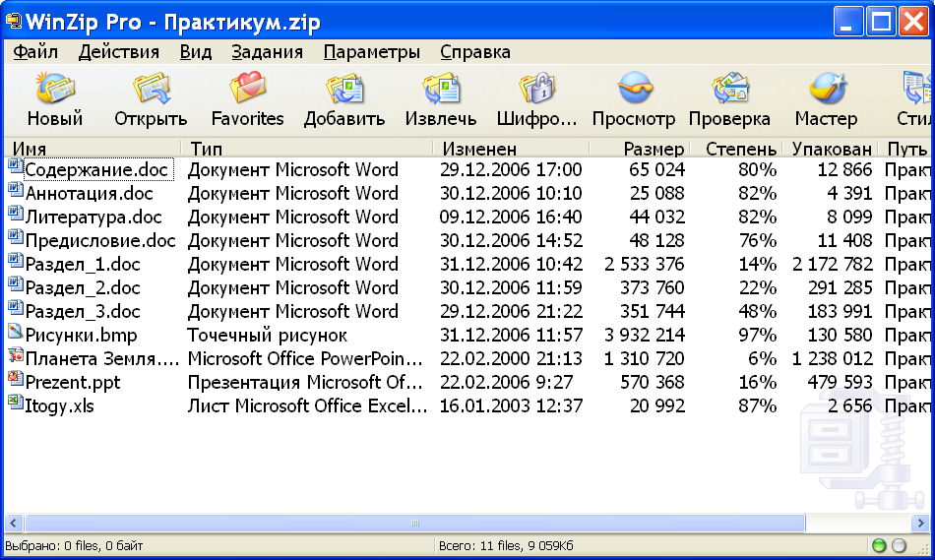Image resolution: width=935 pixels, height=560 pixels.
Task: Click the Извлечь extract toolbar icon
Action: [x=441, y=89]
